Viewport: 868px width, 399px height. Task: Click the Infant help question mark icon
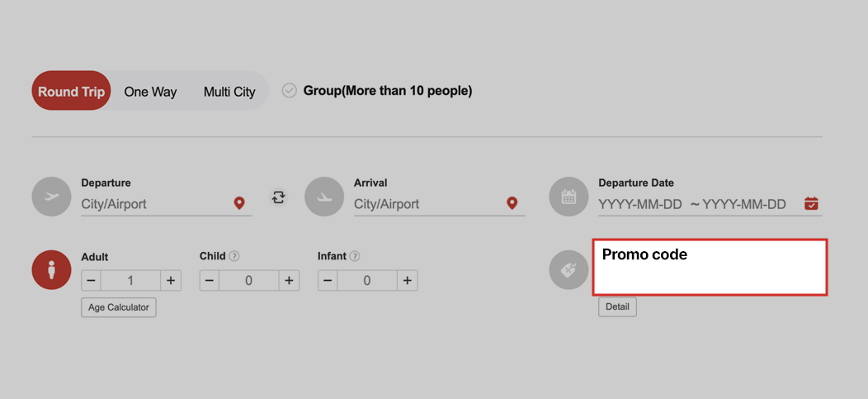(355, 256)
